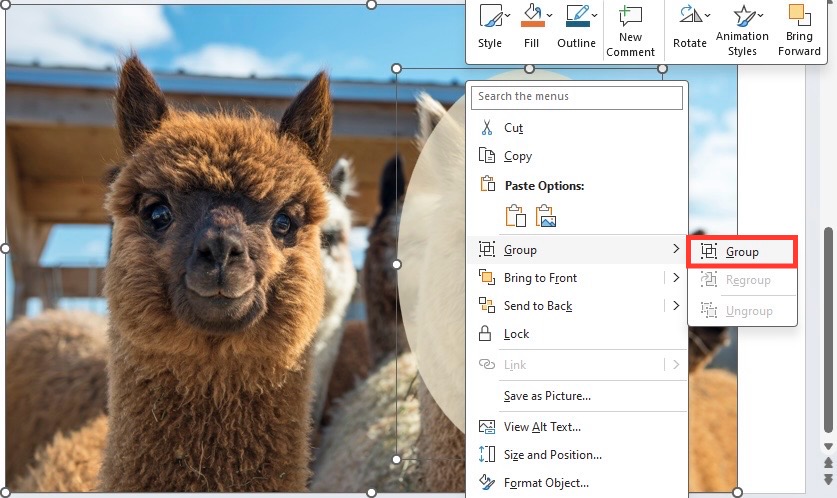This screenshot has width=837, height=498.
Task: Click the Rotate icon
Action: [x=690, y=15]
